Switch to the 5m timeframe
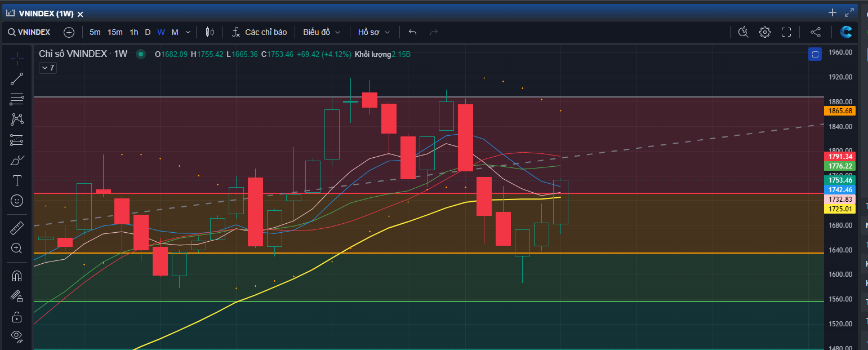This screenshot has height=350, width=868. 95,32
